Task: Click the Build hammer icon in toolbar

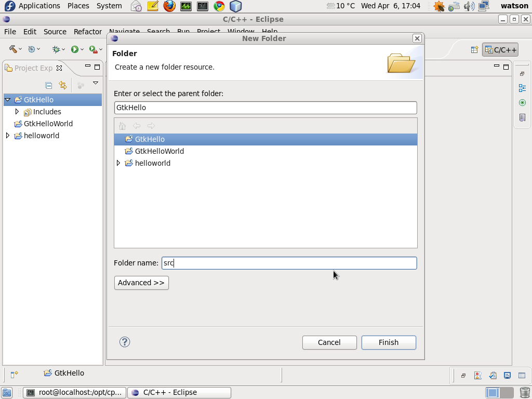Action: (x=13, y=49)
